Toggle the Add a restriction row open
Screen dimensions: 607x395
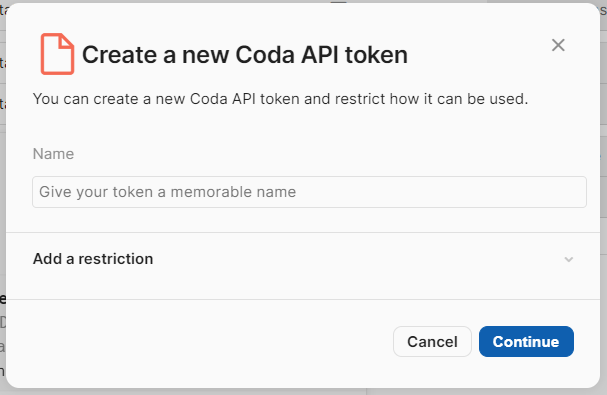click(303, 259)
